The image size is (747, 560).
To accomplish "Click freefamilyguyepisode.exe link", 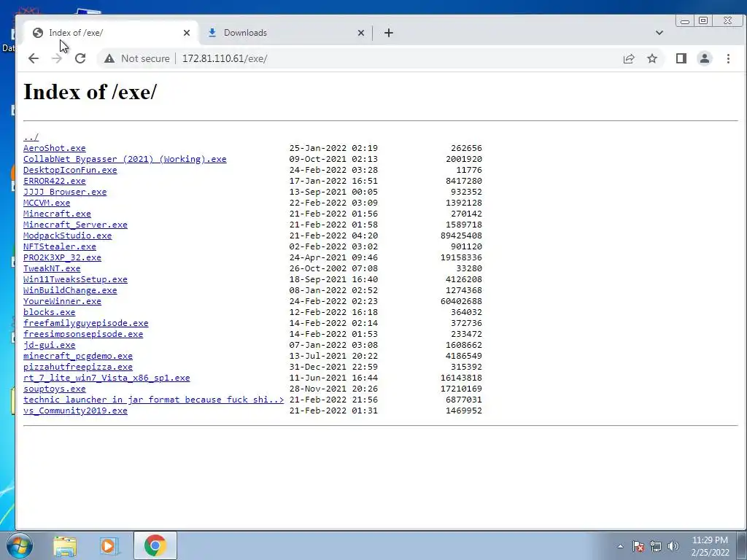I will 86,323.
